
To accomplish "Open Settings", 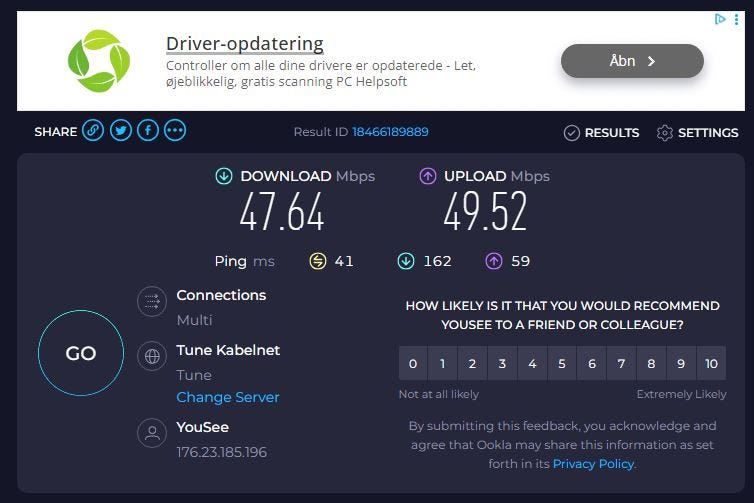I will point(697,132).
